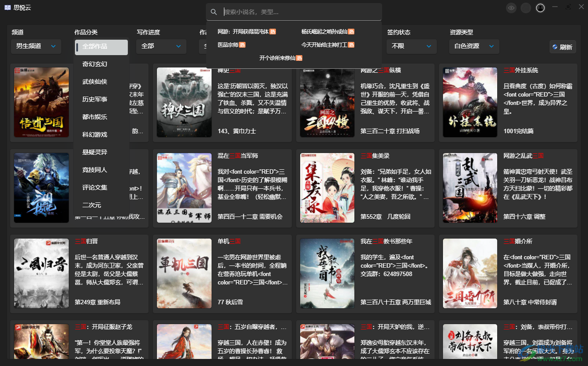Select 科幻游戏 category option
The image size is (588, 366).
pos(101,134)
